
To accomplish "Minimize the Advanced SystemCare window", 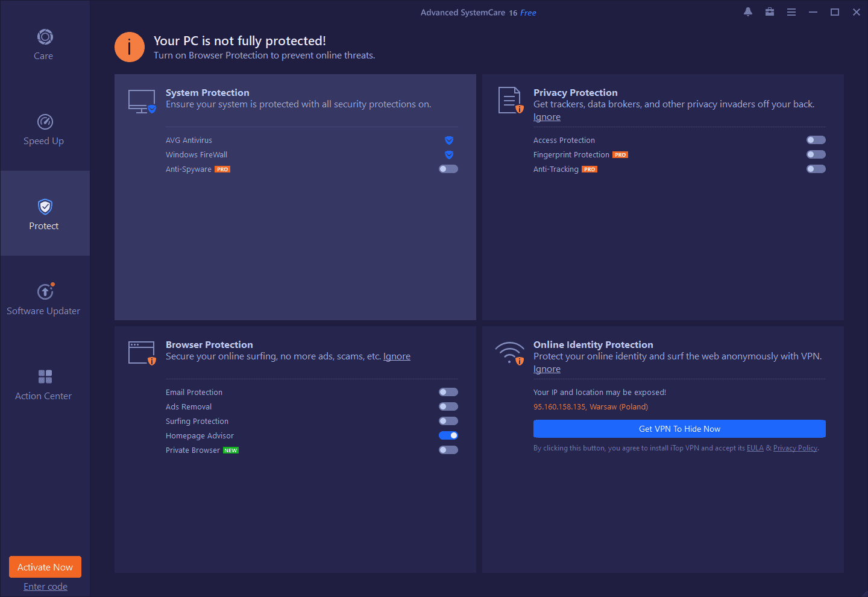I will (x=813, y=12).
